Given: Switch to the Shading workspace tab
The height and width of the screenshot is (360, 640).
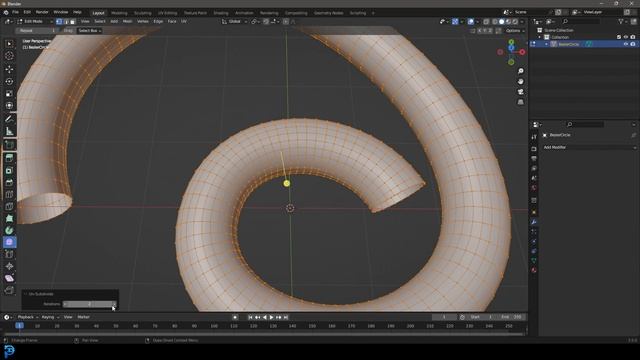Looking at the screenshot, I should (221, 13).
